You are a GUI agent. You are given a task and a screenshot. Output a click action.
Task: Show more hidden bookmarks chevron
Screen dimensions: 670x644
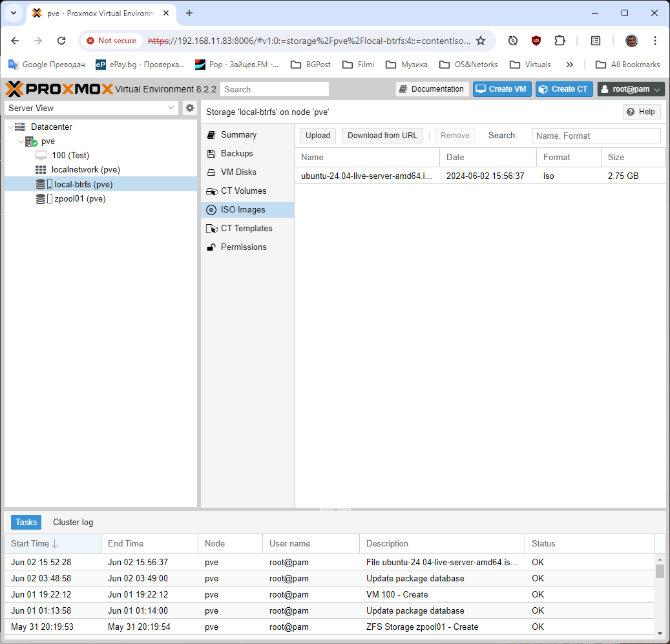pos(569,65)
